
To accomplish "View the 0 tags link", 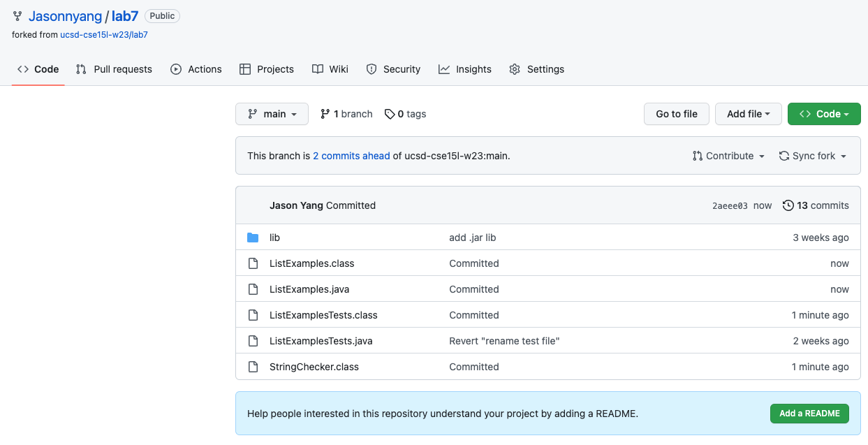I will tap(405, 114).
